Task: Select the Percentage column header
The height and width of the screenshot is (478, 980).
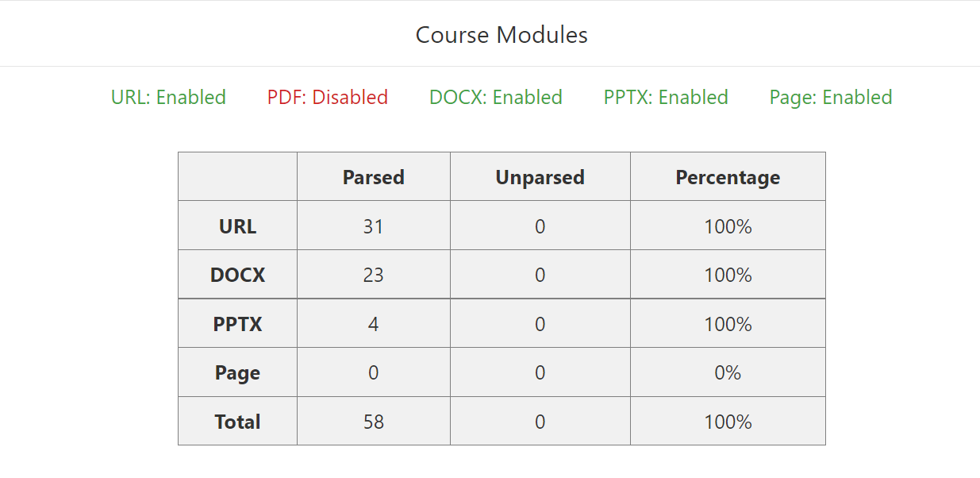Action: click(x=728, y=177)
